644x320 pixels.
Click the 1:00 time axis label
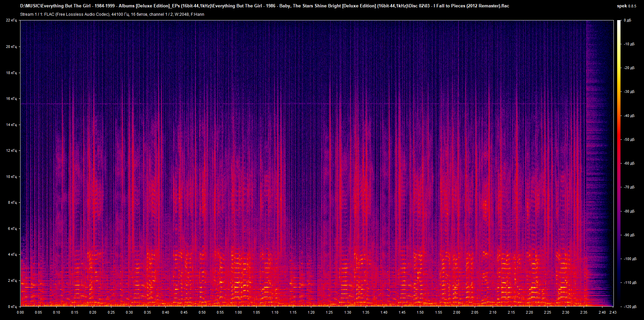[x=238, y=312]
